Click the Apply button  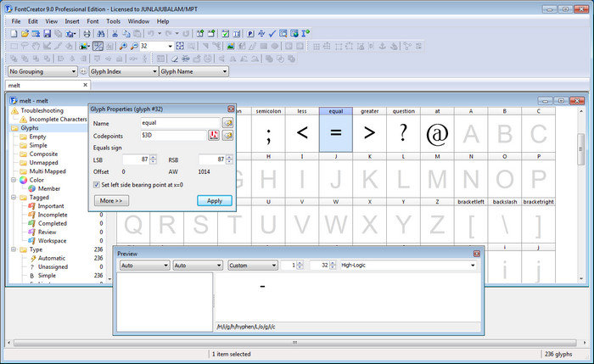[x=214, y=200]
